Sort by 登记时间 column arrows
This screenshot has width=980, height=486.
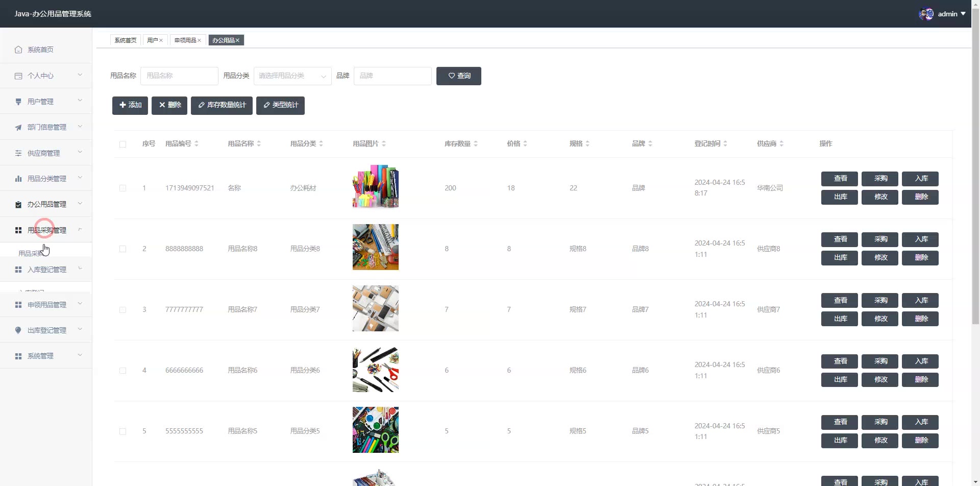tap(725, 144)
